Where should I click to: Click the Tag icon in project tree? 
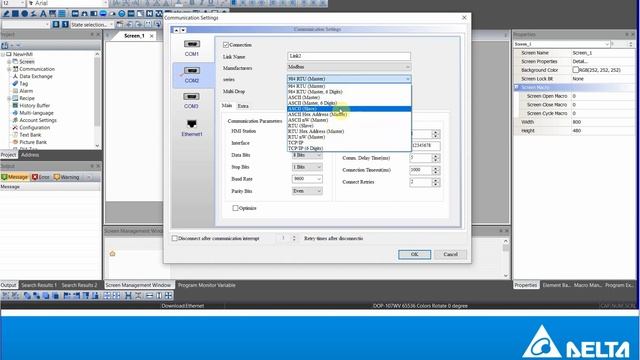tap(15, 83)
